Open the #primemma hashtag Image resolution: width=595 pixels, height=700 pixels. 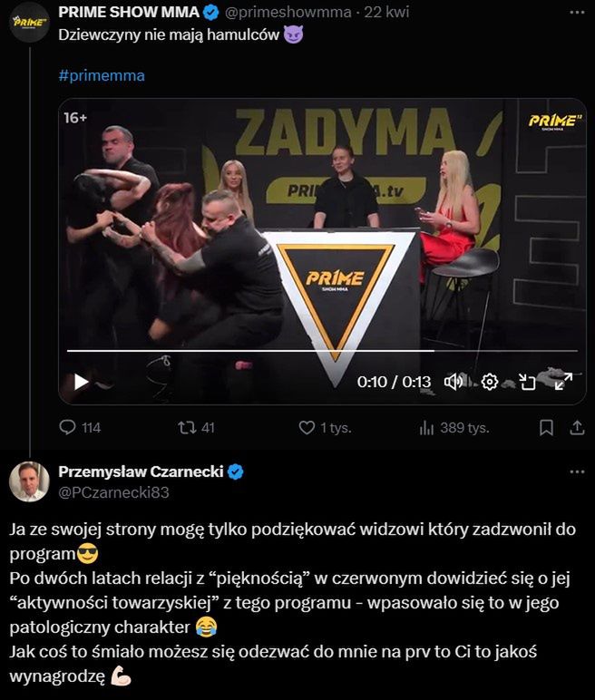click(102, 75)
